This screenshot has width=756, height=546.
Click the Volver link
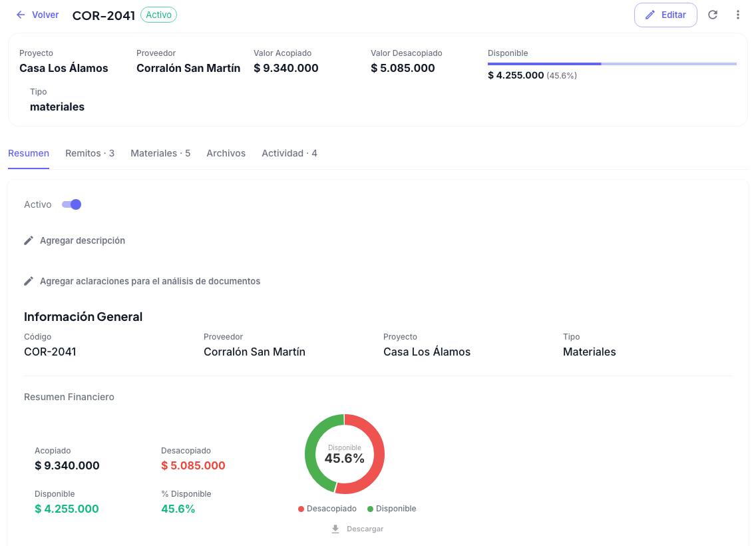45,15
